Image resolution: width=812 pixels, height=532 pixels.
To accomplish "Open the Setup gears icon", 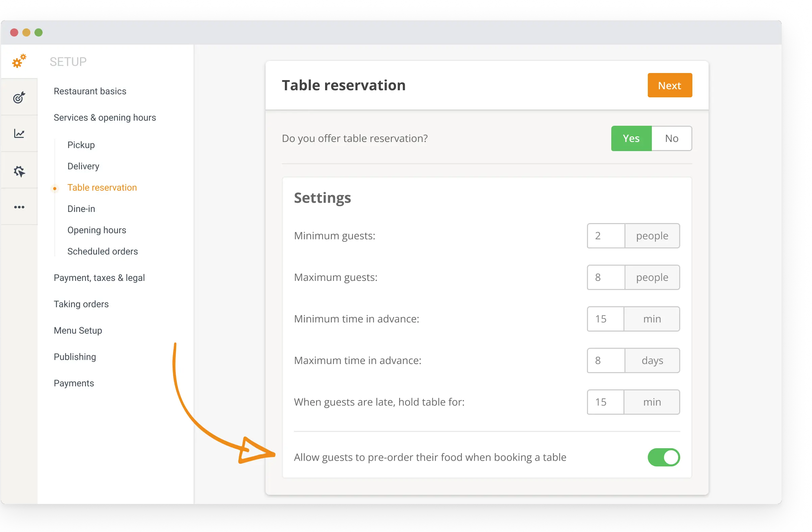I will [x=19, y=61].
